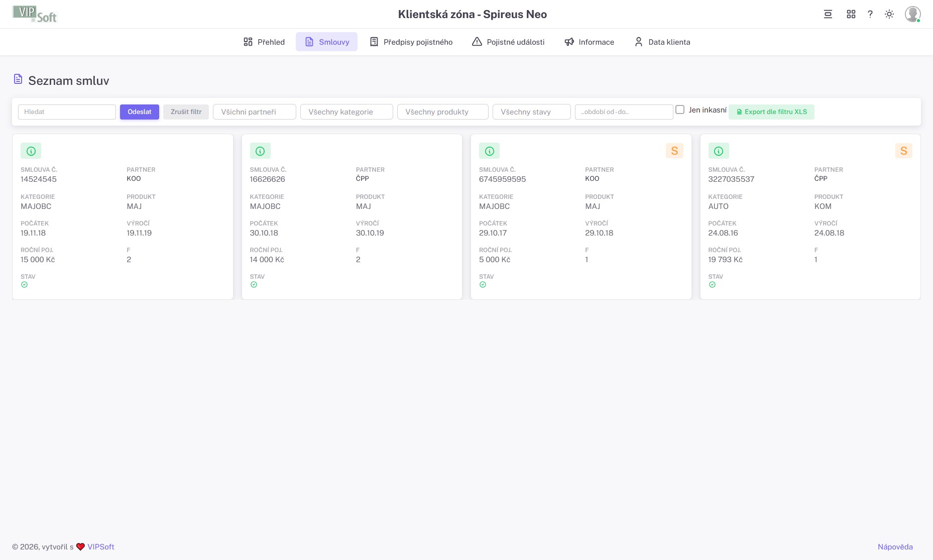Click contract number 14524545

click(39, 179)
